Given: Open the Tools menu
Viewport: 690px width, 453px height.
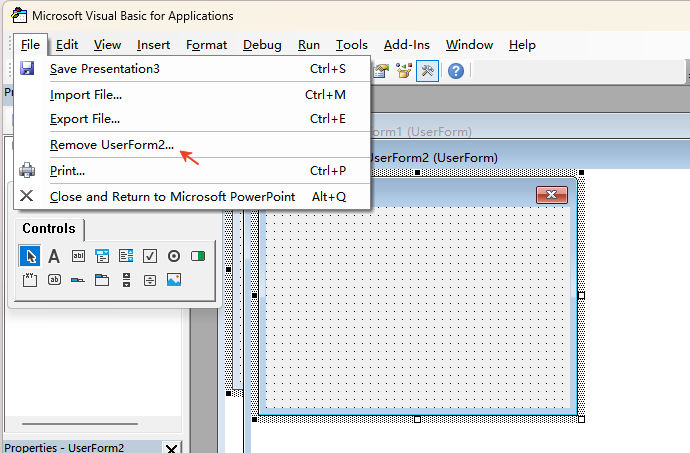Looking at the screenshot, I should click(x=352, y=45).
